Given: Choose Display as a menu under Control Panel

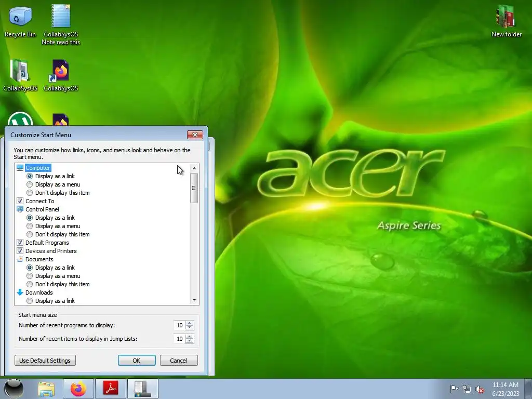Looking at the screenshot, I should tap(30, 226).
